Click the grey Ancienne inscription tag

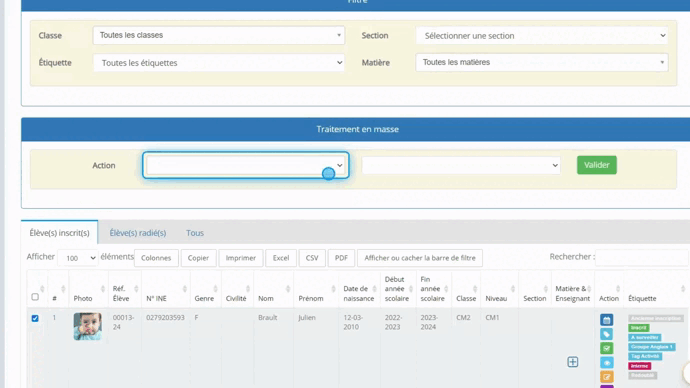click(x=656, y=318)
